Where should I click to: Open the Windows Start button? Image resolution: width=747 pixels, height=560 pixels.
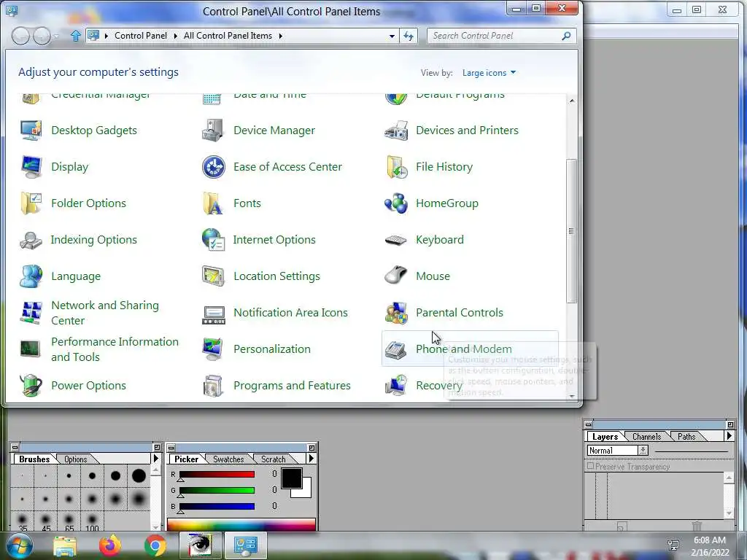(19, 545)
